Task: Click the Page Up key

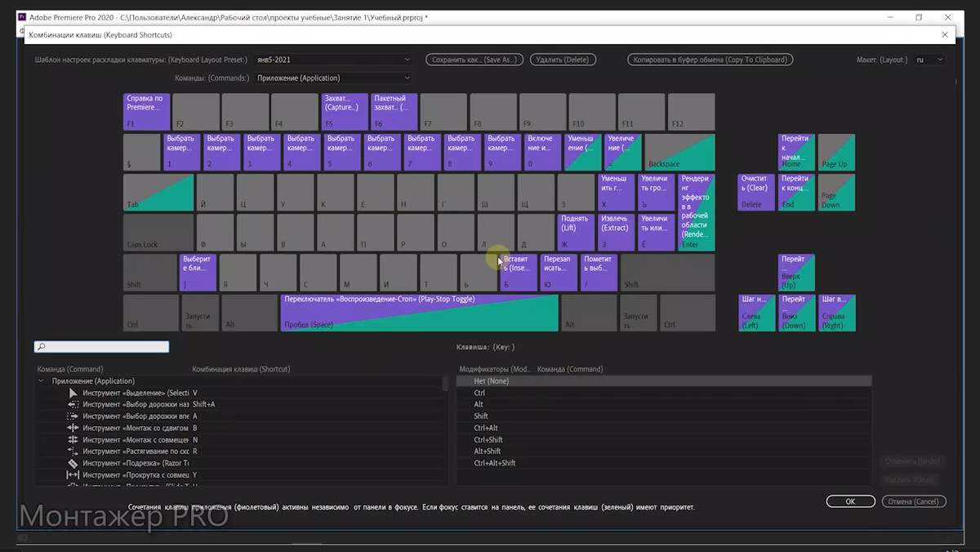Action: [x=836, y=152]
